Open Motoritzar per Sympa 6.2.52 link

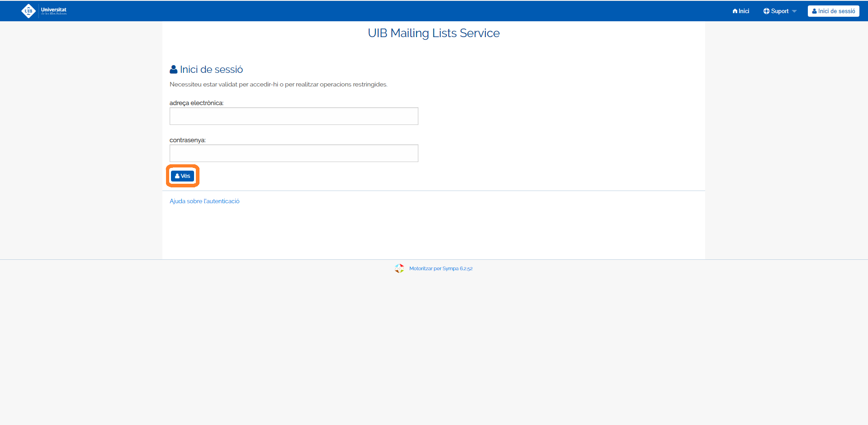pos(441,269)
